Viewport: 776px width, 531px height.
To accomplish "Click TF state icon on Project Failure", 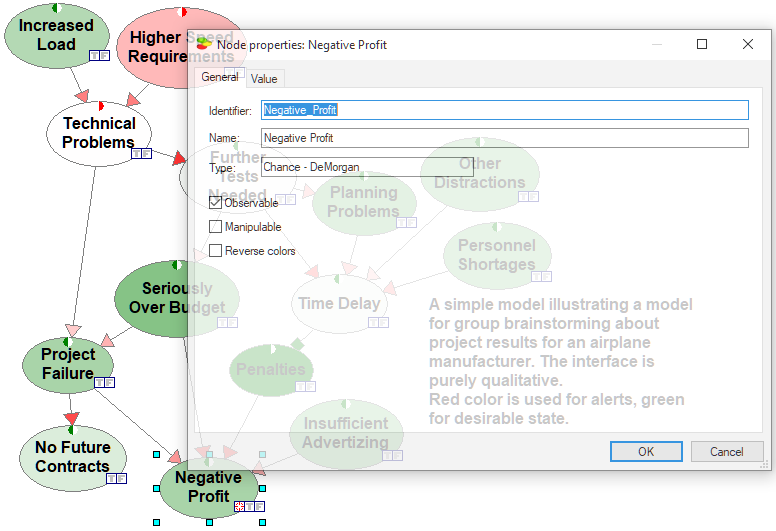I will coord(104,382).
